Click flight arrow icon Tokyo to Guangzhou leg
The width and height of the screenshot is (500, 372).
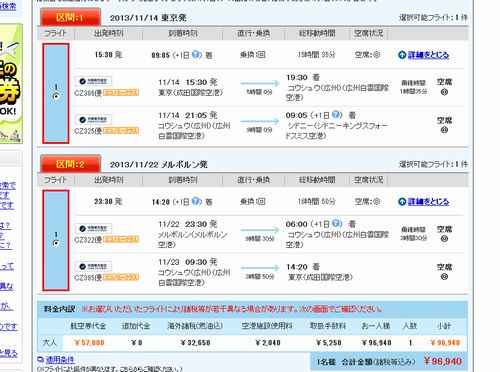(260, 83)
